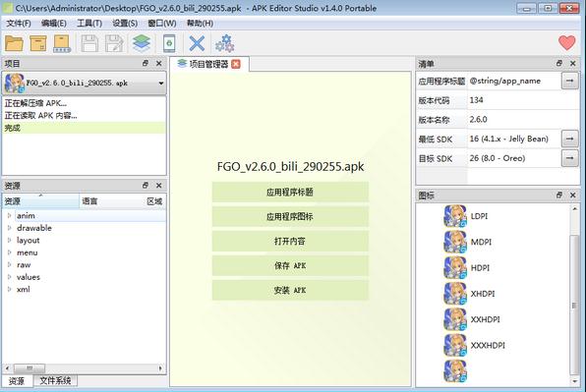Expand the anim resource folder

click(10, 215)
